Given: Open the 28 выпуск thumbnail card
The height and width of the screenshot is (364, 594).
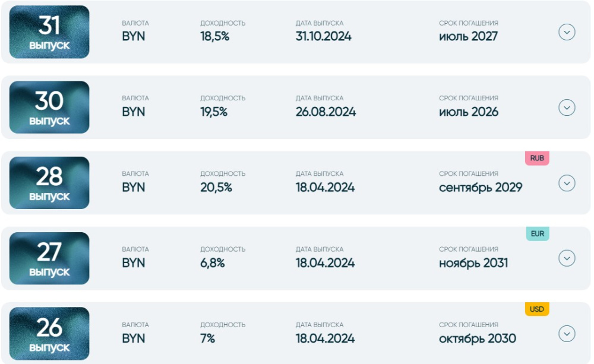Looking at the screenshot, I should [x=49, y=183].
